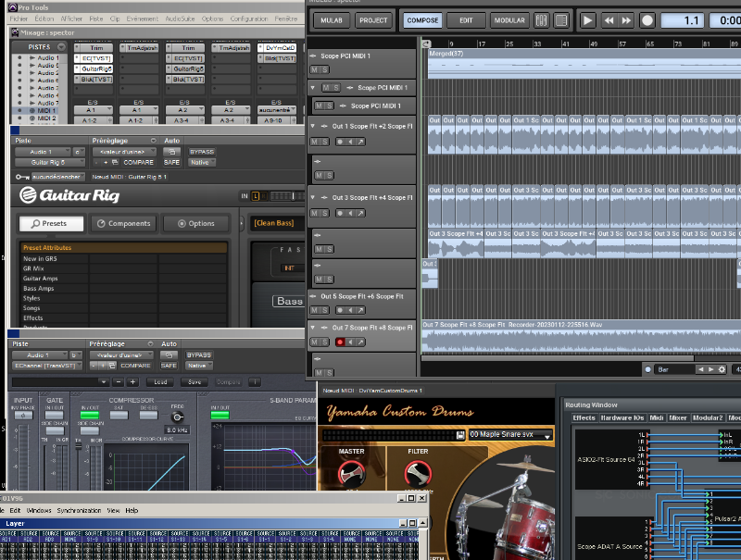Toggle the INV PHASE input button
The height and width of the screenshot is (560, 741).
[x=23, y=415]
